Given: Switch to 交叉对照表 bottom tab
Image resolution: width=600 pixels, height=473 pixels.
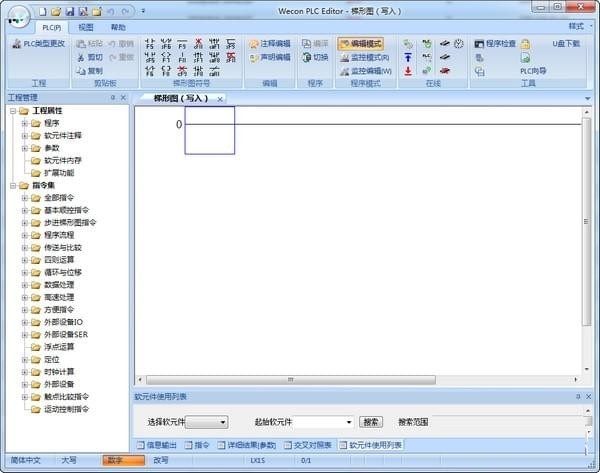Looking at the screenshot, I should pos(308,445).
